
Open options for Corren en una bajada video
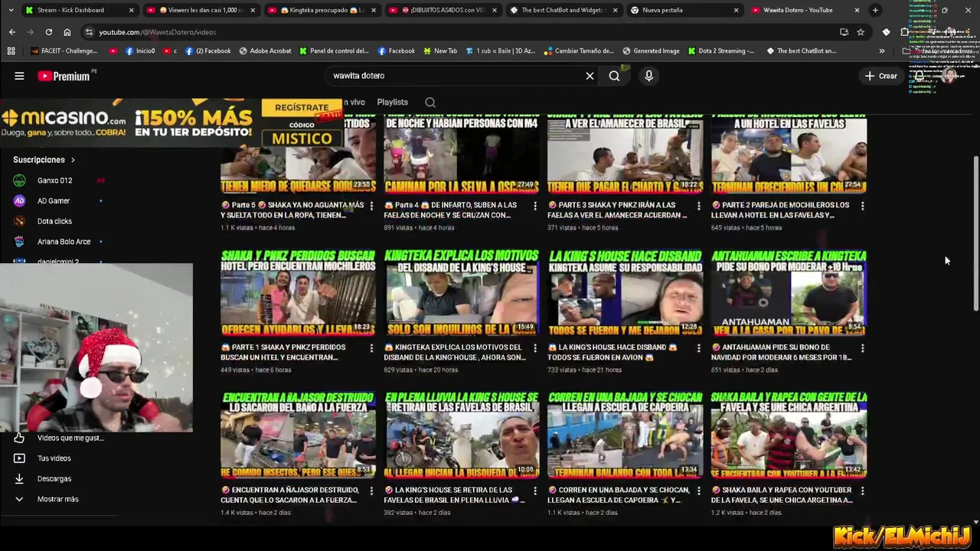tap(698, 491)
